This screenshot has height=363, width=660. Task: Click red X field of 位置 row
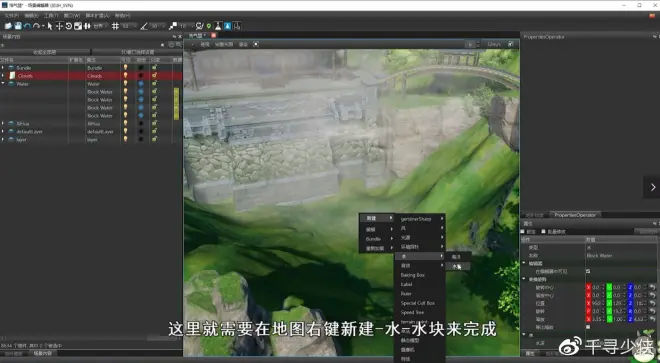click(x=595, y=303)
